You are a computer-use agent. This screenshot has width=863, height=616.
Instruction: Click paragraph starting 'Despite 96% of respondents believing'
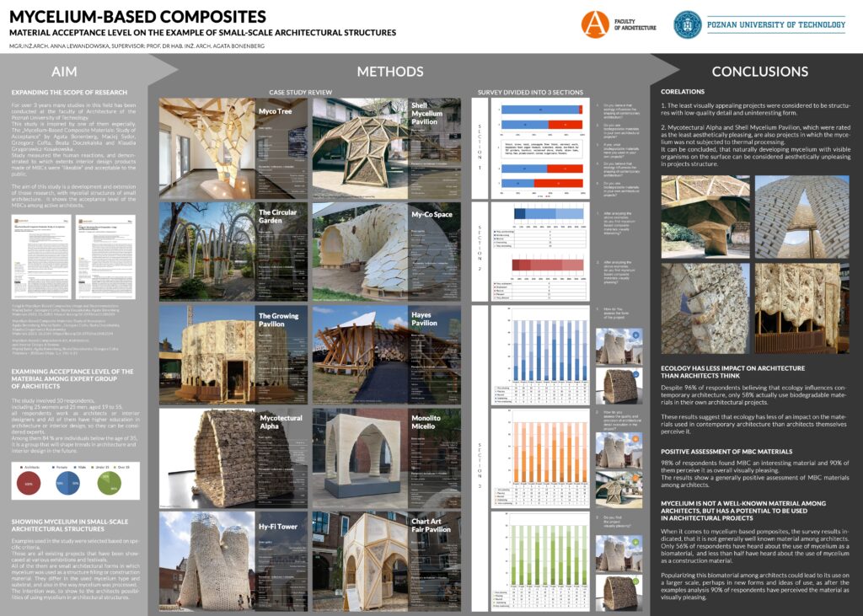pos(754,394)
